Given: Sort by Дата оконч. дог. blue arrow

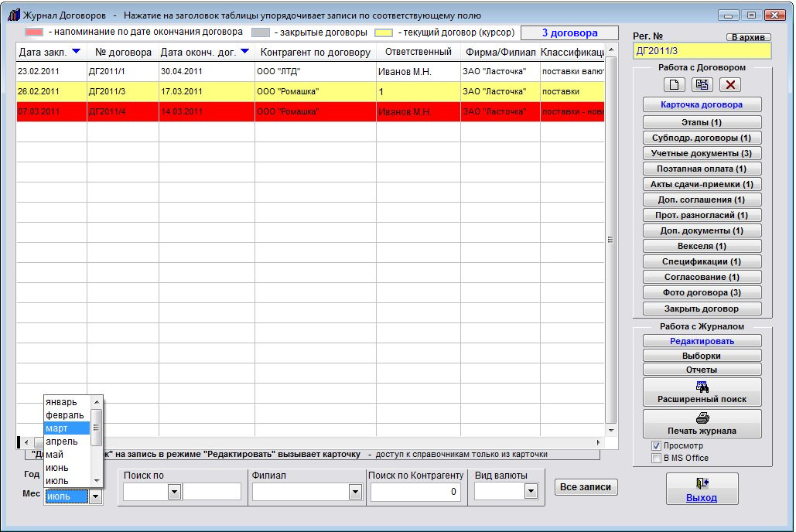Looking at the screenshot, I should (244, 52).
